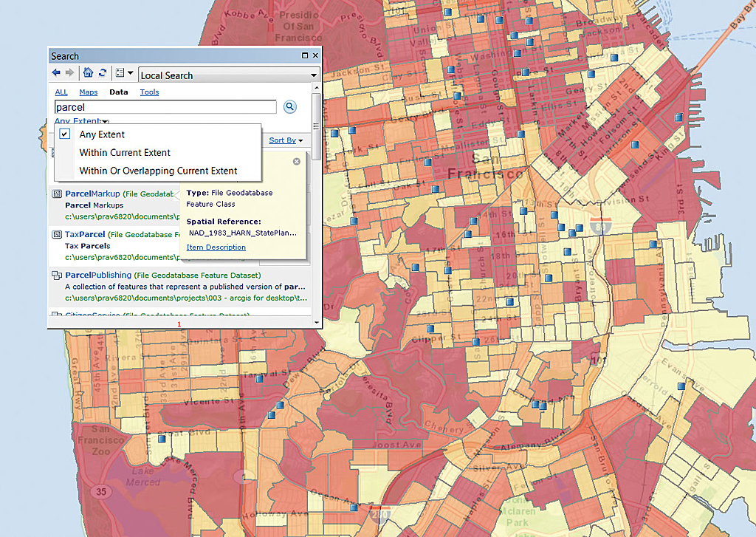
Task: Toggle the Any Extent dropdown arrow
Action: tap(106, 122)
